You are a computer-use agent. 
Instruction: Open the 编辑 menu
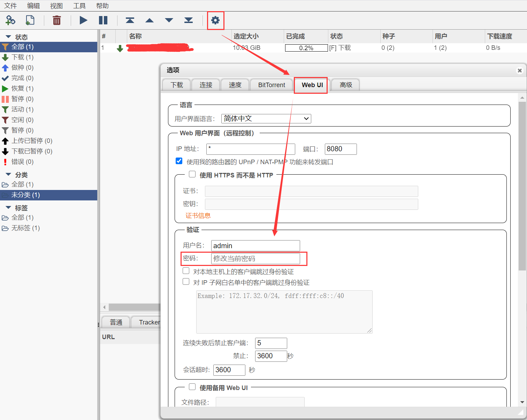pyautogui.click(x=33, y=6)
